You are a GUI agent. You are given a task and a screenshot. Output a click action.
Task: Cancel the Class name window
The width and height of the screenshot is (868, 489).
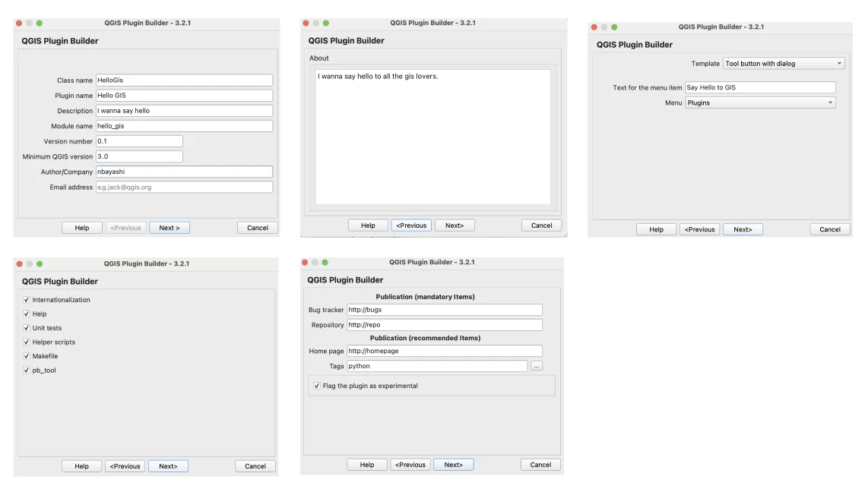pyautogui.click(x=258, y=228)
